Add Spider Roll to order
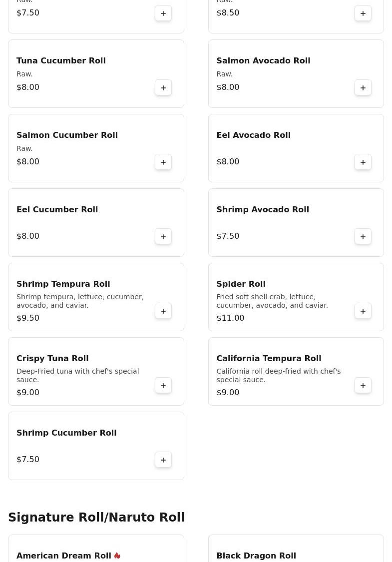392x562 pixels. [x=363, y=311]
